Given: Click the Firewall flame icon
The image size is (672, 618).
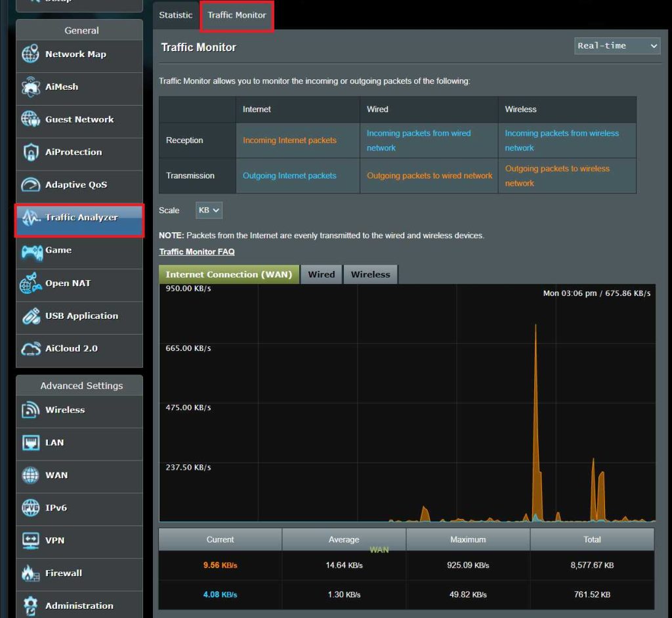Looking at the screenshot, I should [x=30, y=573].
